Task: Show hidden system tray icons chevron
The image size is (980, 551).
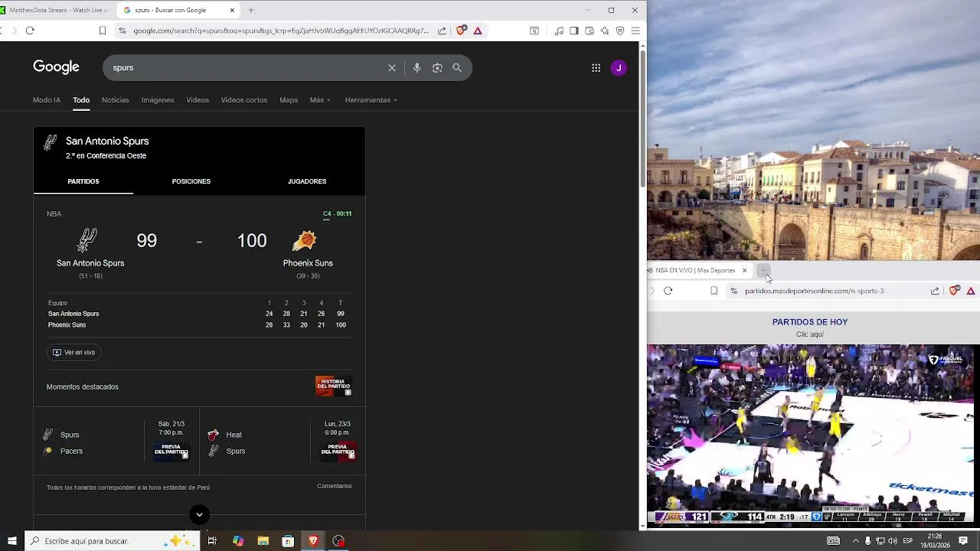Action: pyautogui.click(x=855, y=541)
